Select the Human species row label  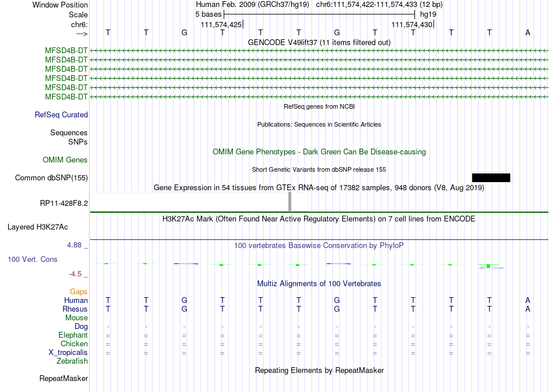pos(76,300)
